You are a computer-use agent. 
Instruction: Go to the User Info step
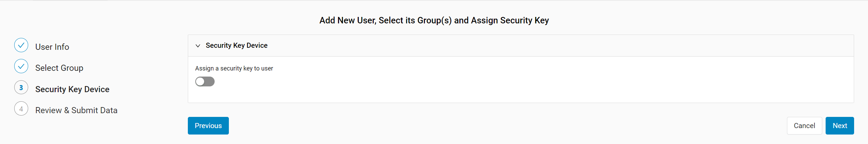(52, 47)
